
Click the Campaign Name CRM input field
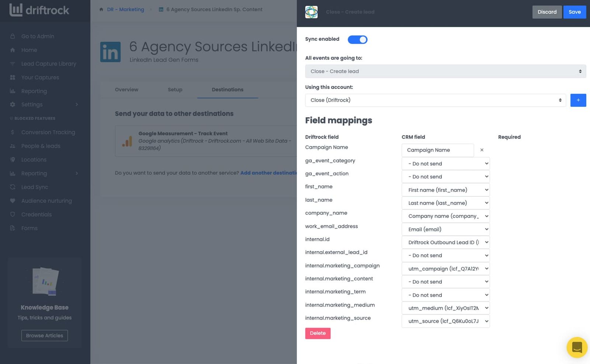437,150
